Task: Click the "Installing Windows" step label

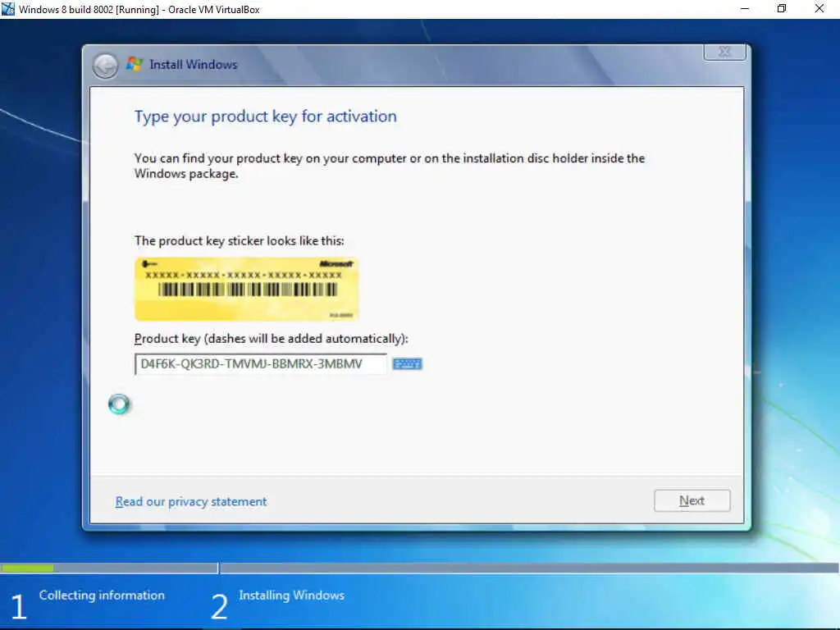Action: tap(291, 596)
